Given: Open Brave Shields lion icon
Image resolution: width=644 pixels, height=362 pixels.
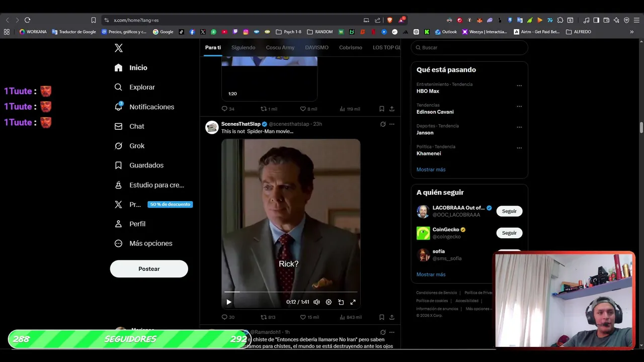Looking at the screenshot, I should pyautogui.click(x=389, y=20).
